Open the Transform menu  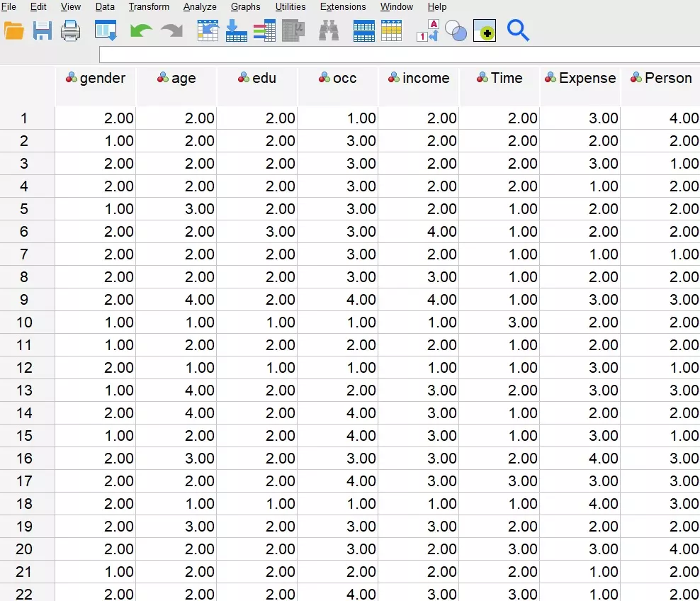pos(149,6)
